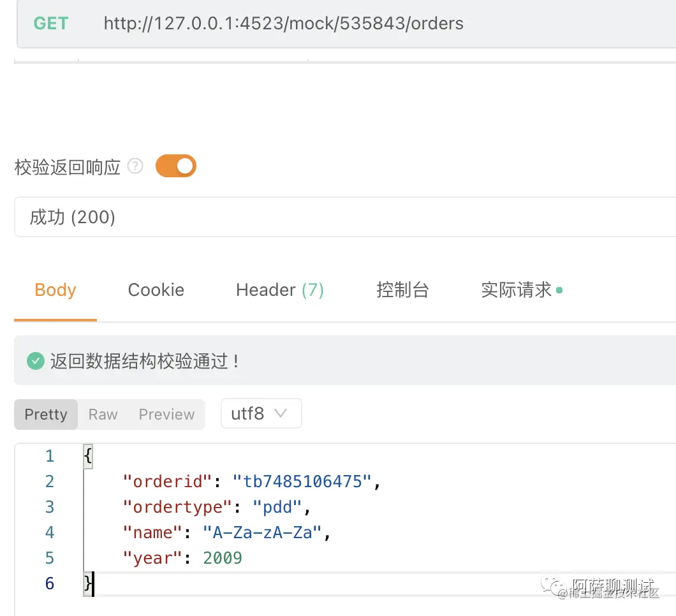Select the Preview view button

[167, 414]
